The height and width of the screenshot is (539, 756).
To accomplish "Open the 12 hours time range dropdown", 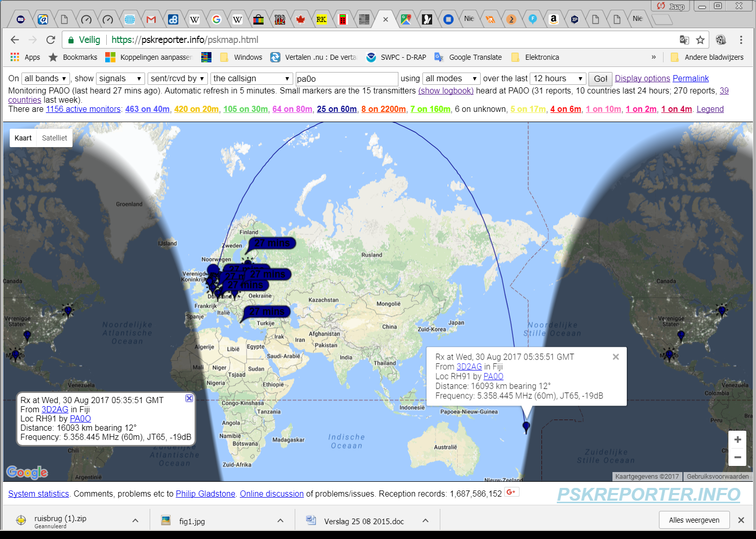I will [557, 78].
